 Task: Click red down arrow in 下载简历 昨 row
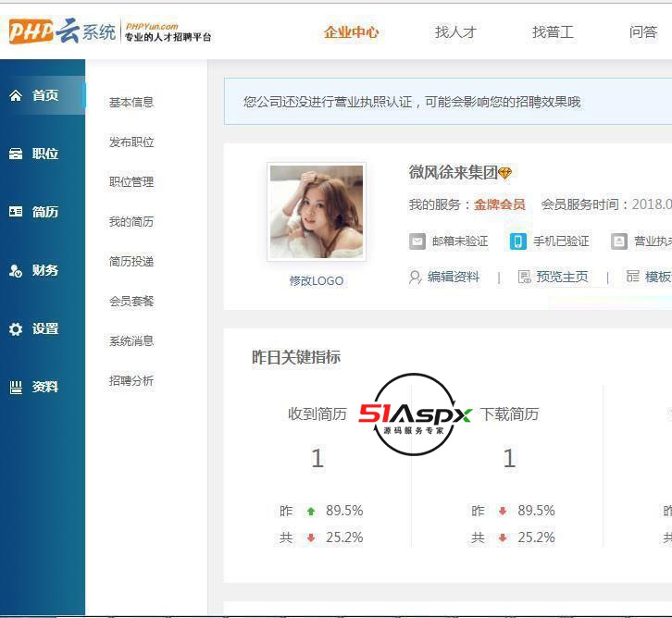[x=503, y=511]
